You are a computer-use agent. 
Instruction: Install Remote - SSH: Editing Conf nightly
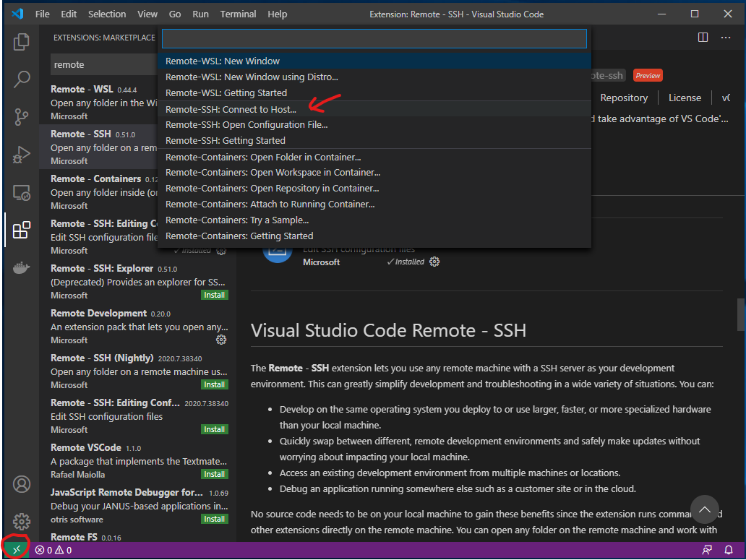click(214, 429)
